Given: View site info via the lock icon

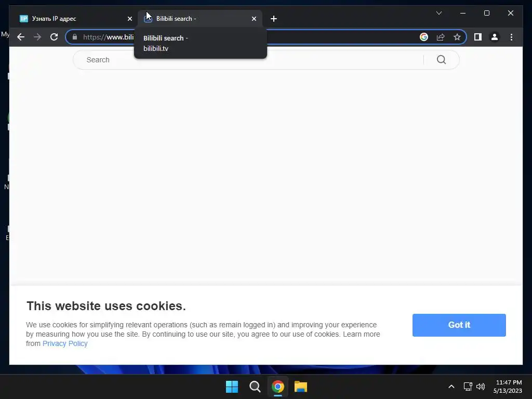Looking at the screenshot, I should pyautogui.click(x=75, y=37).
